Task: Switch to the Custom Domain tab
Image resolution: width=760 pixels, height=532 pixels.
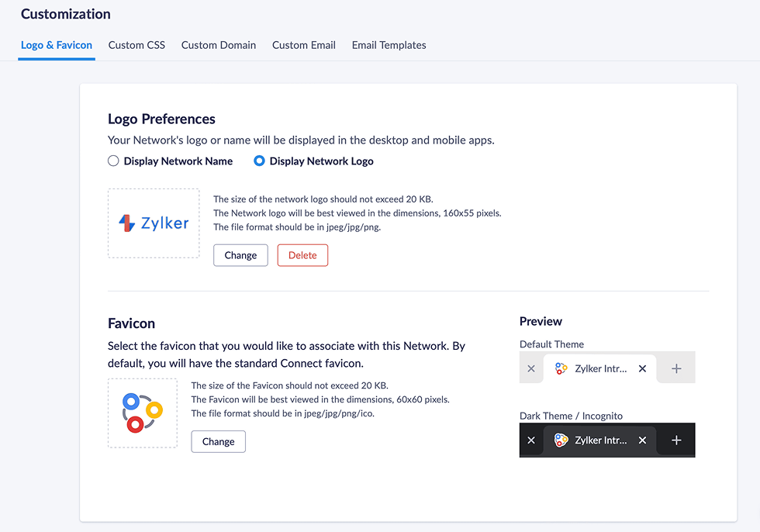Action: pos(219,45)
